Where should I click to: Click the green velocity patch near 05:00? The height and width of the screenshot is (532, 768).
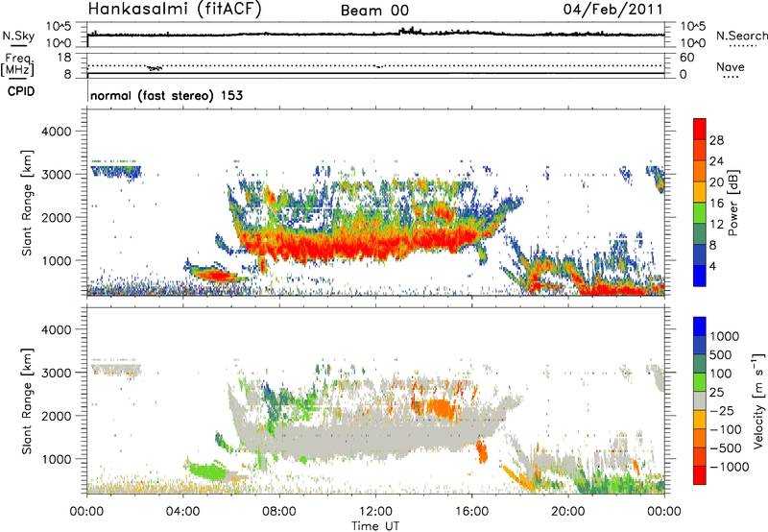click(208, 472)
